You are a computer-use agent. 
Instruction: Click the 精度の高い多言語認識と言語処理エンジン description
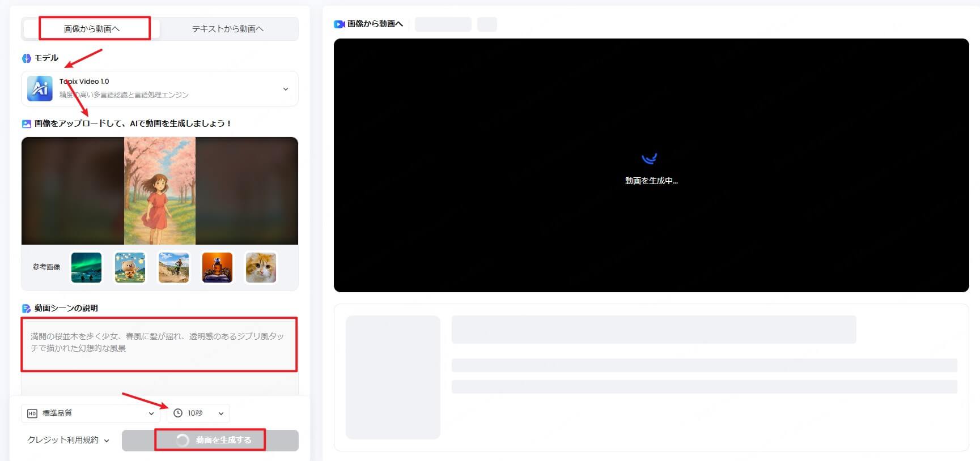[x=124, y=95]
